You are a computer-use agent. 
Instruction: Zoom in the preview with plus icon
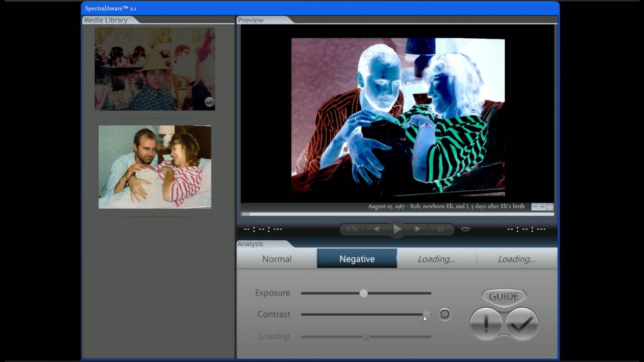click(x=543, y=207)
